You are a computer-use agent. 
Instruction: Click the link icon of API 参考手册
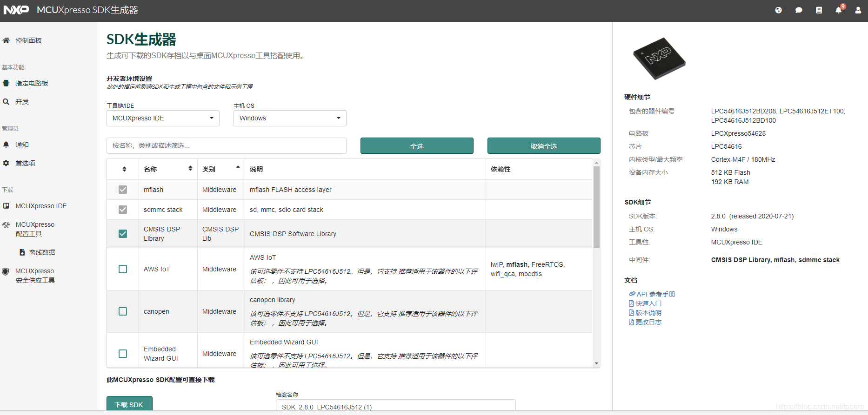tap(632, 294)
